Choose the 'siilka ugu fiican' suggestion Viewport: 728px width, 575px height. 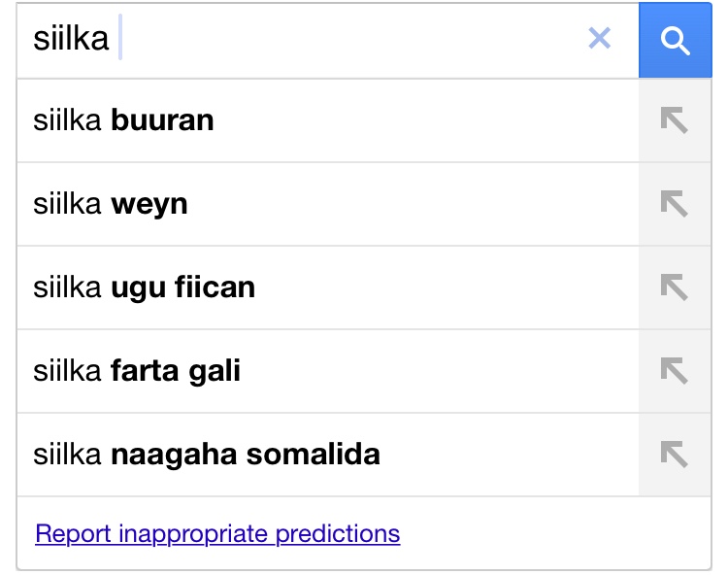[x=328, y=287]
